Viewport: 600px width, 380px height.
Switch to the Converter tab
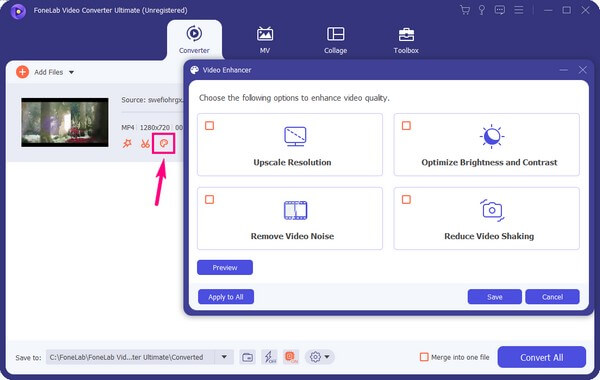click(194, 40)
